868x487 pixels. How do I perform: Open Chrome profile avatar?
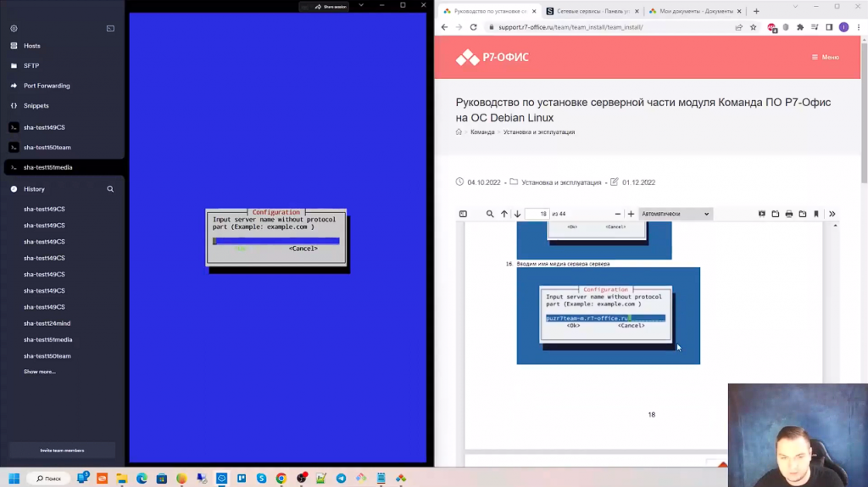[843, 27]
